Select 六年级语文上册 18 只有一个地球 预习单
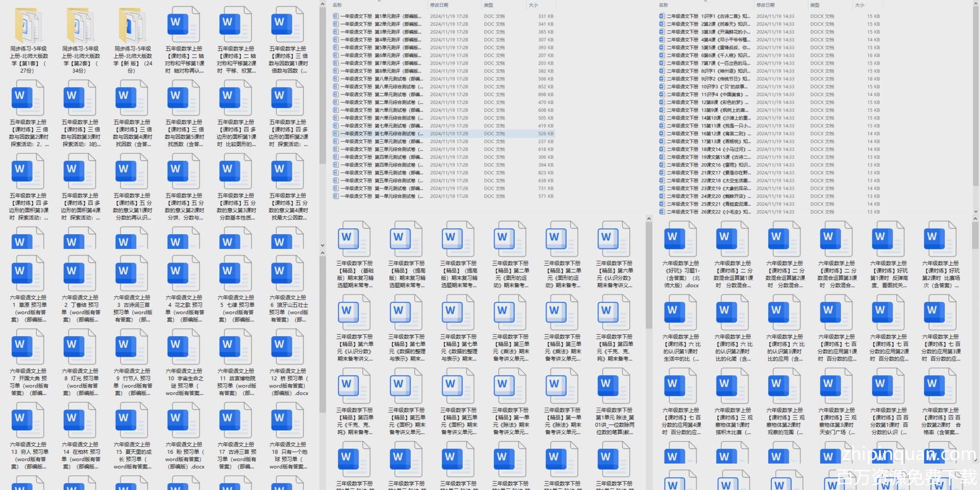The image size is (980, 490). click(288, 421)
